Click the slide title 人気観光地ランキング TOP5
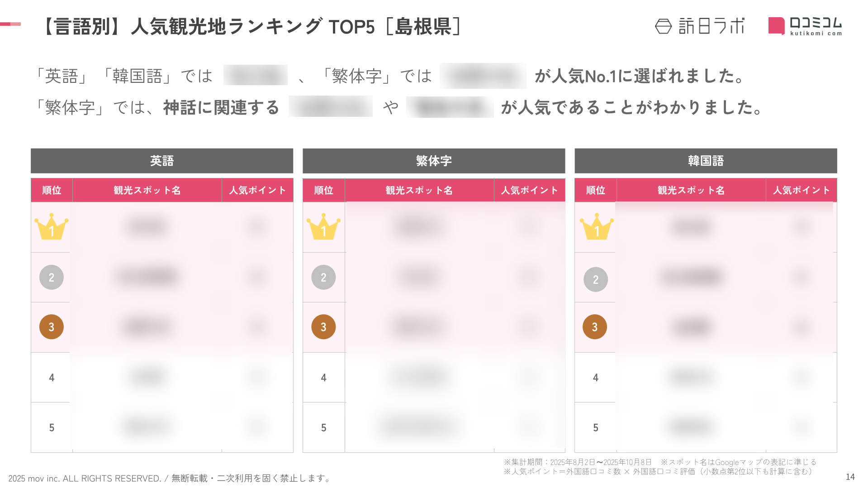868x489 pixels. (x=253, y=27)
